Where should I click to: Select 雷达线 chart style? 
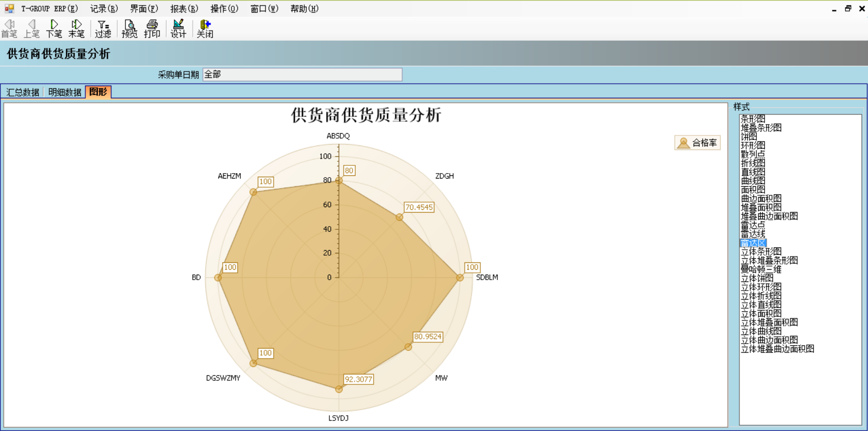coord(753,234)
